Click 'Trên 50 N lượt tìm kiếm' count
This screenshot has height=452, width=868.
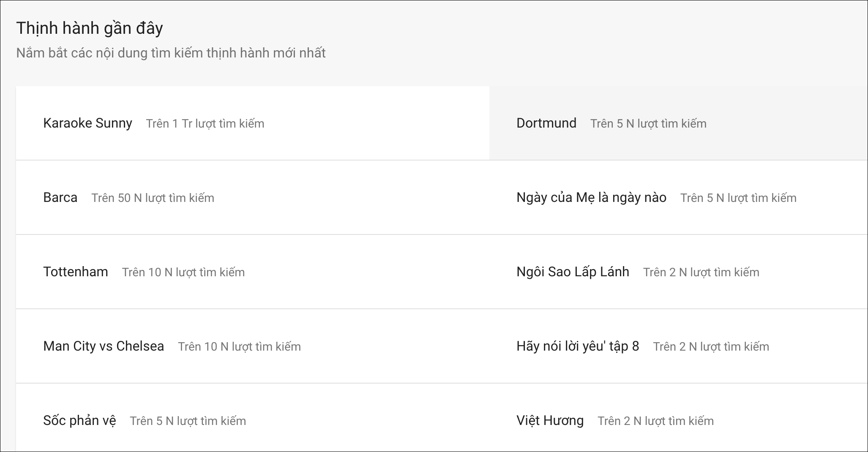(153, 198)
